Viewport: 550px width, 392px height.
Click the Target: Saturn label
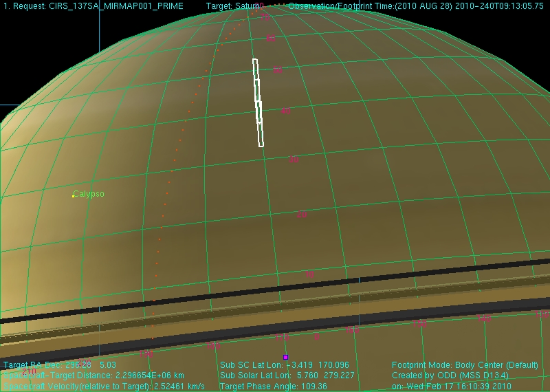coord(233,6)
